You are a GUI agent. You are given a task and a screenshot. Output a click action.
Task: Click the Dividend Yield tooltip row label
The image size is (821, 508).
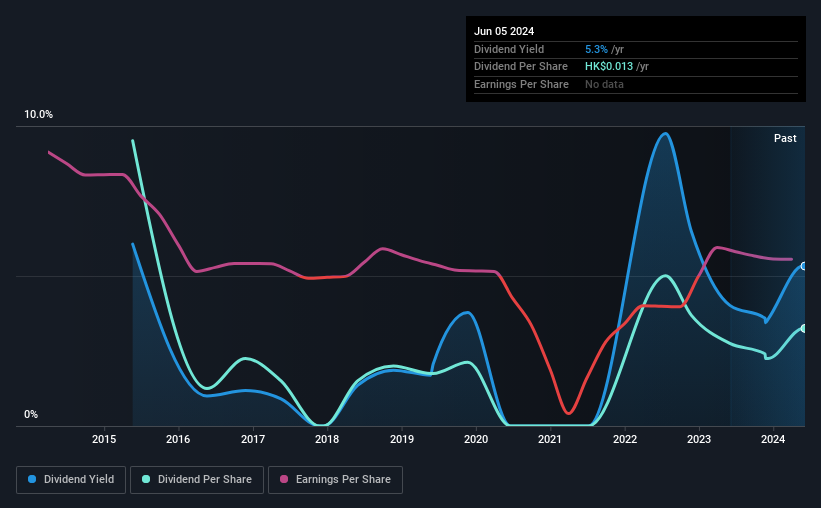(x=509, y=49)
